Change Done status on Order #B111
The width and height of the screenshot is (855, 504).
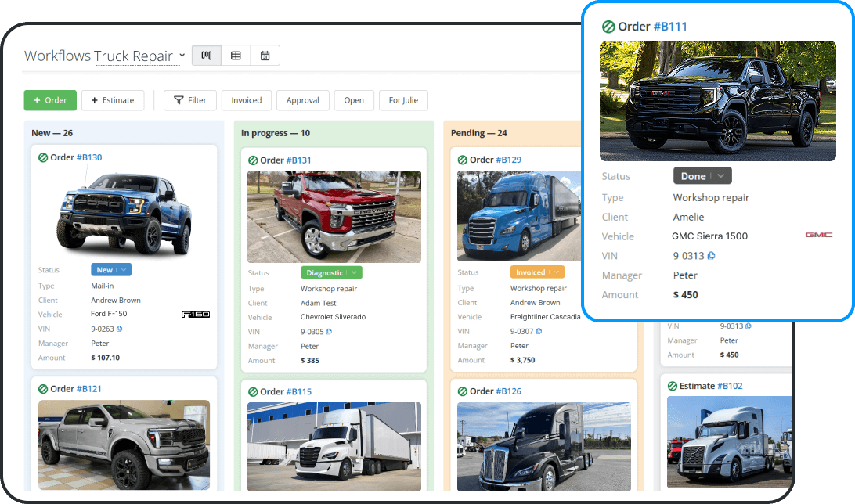point(702,175)
